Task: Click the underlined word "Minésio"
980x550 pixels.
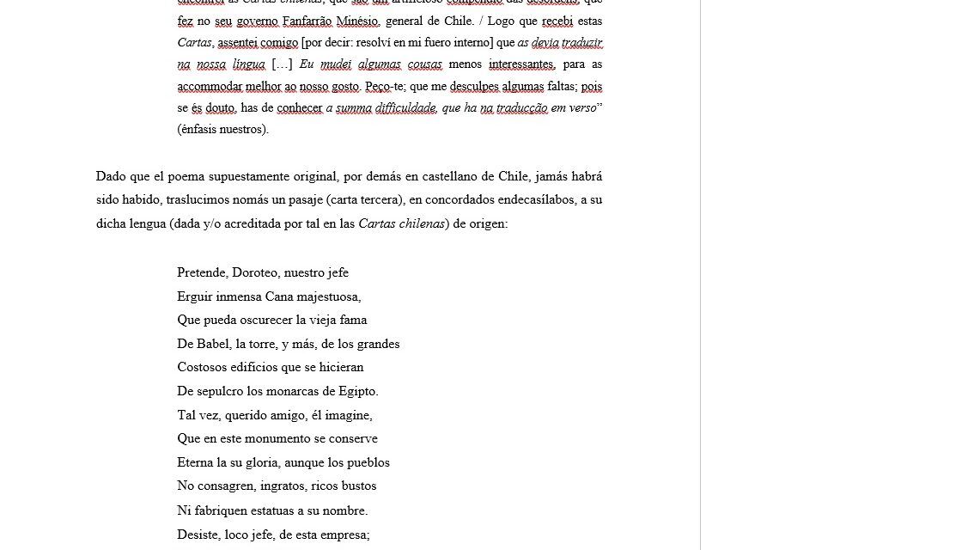Action: point(357,21)
